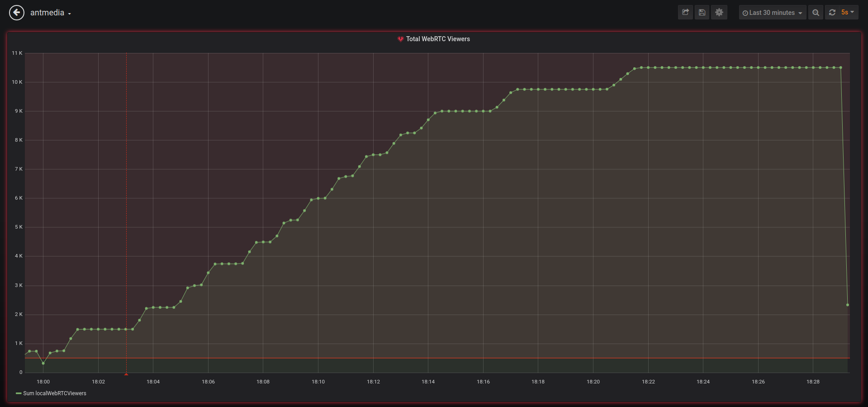Click the 18:24 time axis label
The width and height of the screenshot is (868, 407).
tap(703, 382)
